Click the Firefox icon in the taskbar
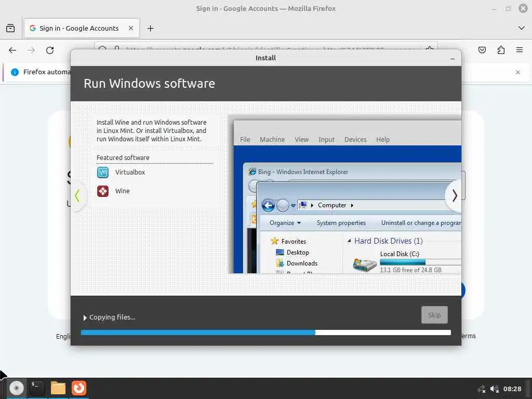The height and width of the screenshot is (399, 532). tap(79, 388)
